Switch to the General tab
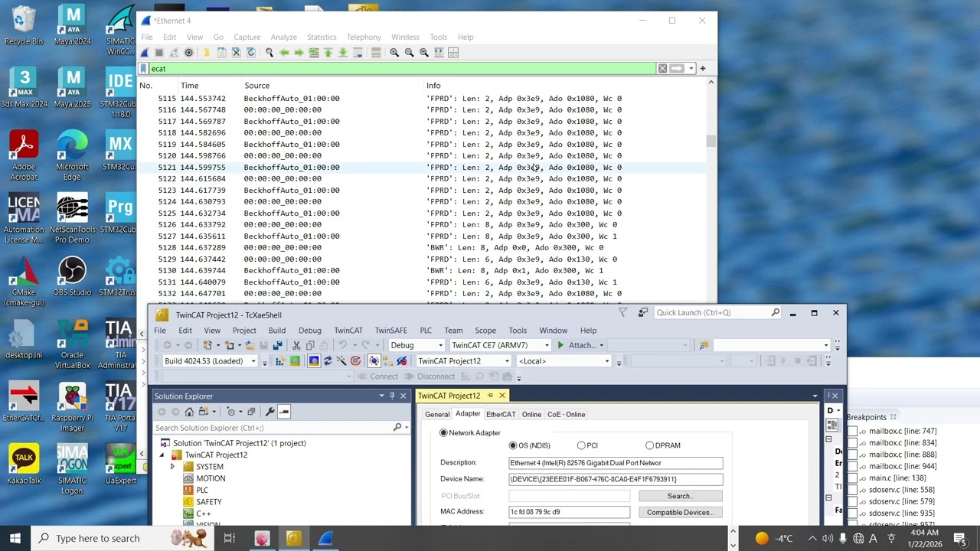The width and height of the screenshot is (980, 551). click(437, 415)
